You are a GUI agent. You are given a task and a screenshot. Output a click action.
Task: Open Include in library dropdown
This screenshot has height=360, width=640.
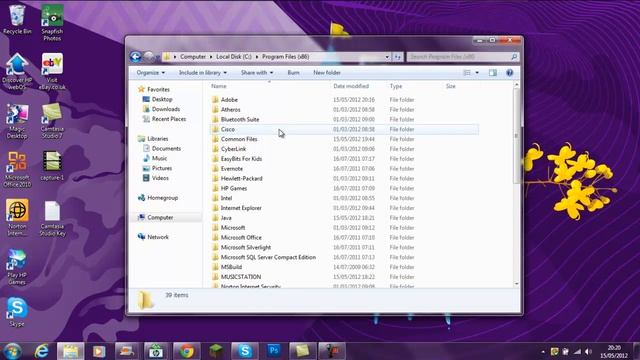pos(202,73)
